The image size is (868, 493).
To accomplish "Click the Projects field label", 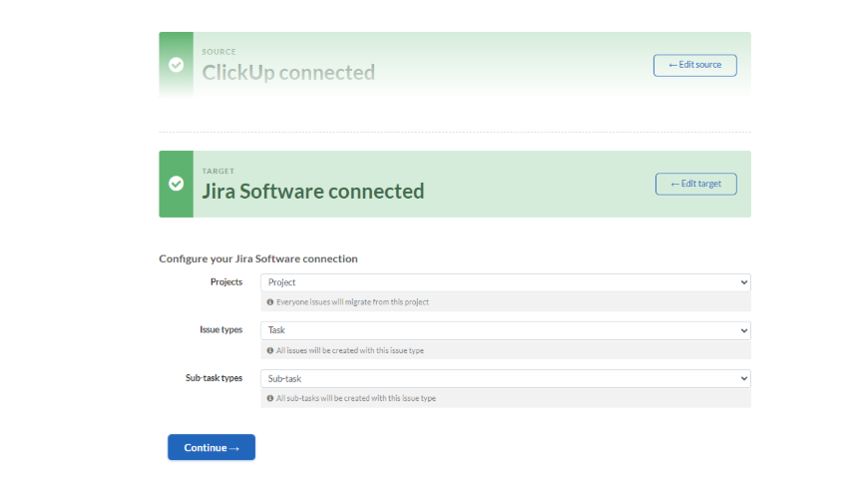I will pos(226,282).
